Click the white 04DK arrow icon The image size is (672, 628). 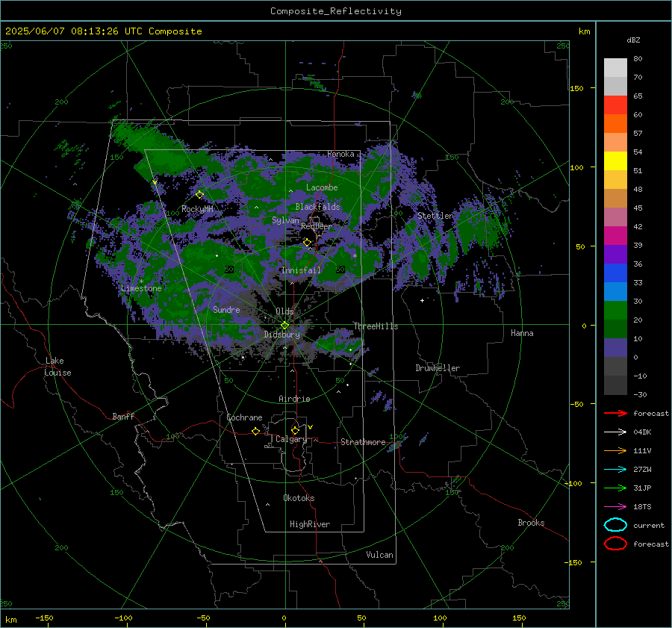[x=615, y=432]
